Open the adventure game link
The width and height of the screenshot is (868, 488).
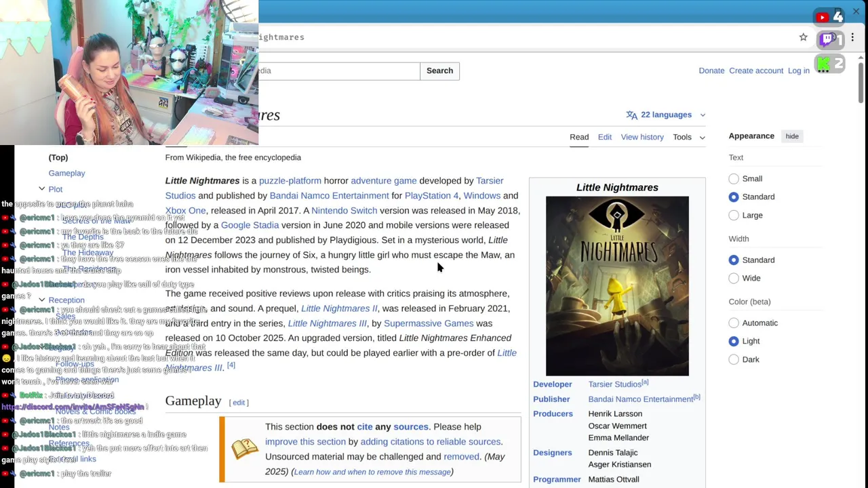coord(384,181)
